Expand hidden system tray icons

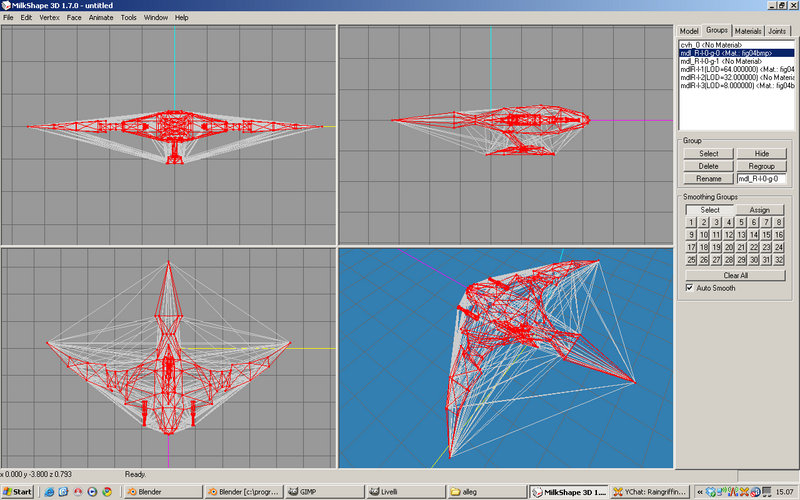(x=699, y=492)
